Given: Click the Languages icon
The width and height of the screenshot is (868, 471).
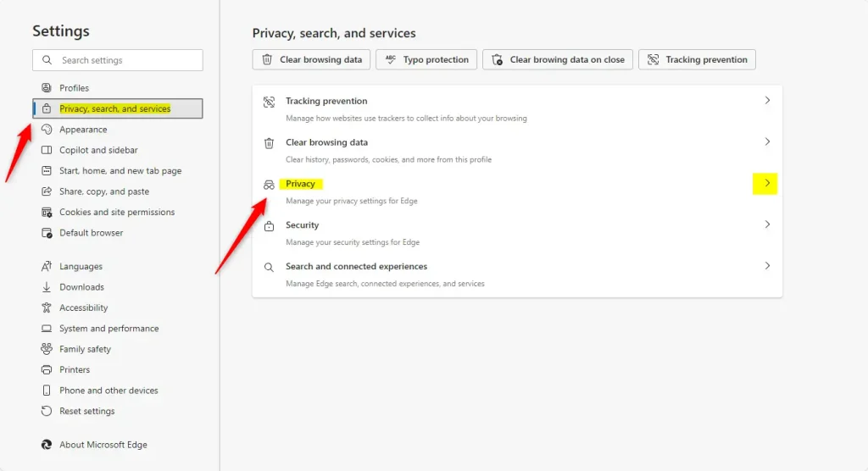Looking at the screenshot, I should click(x=47, y=266).
